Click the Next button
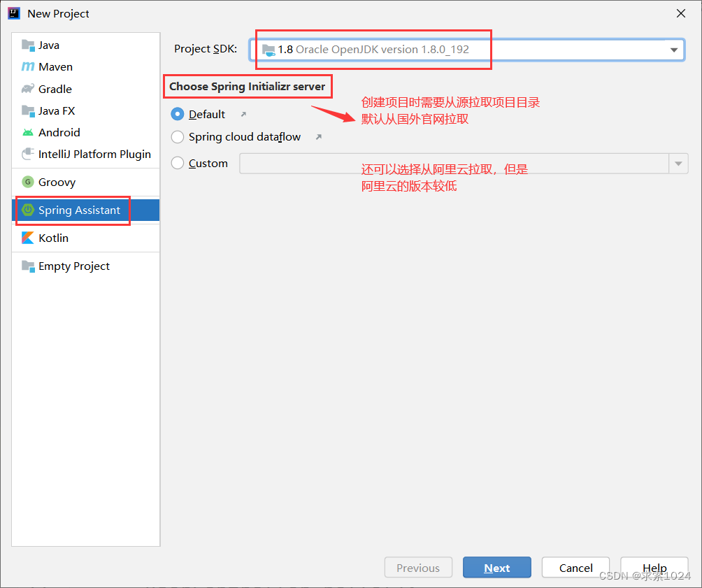Viewport: 702px width, 588px height. coord(497,568)
